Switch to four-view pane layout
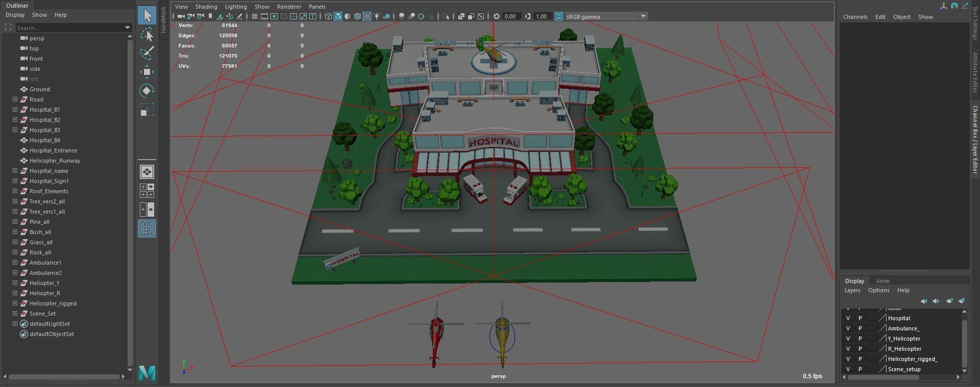980x387 pixels. tap(147, 191)
